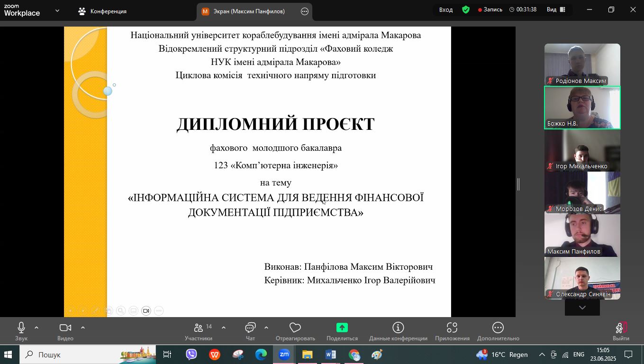Open more slideshow options (three dots)

159,311
